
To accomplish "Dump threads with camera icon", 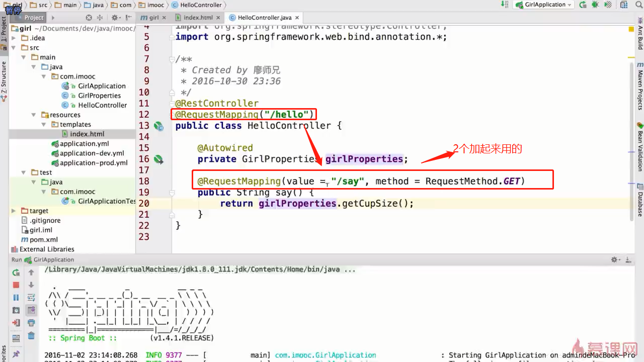I will (16, 310).
